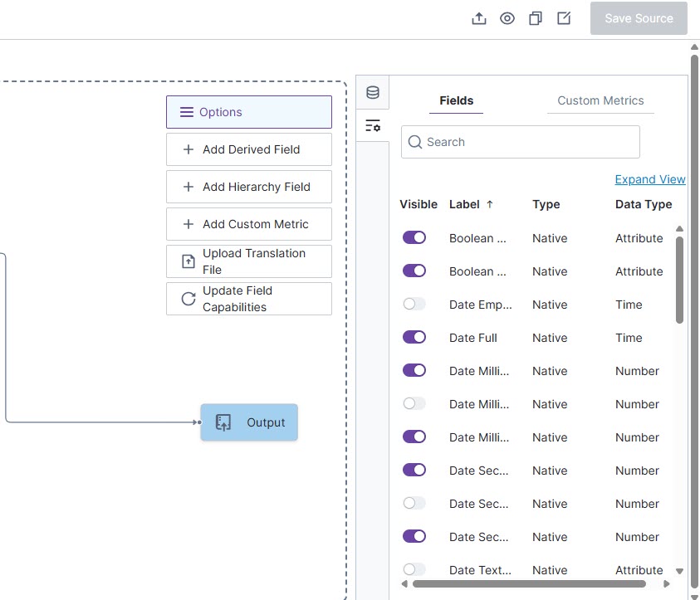Switch to the Custom Metrics tab
This screenshot has width=700, height=600.
600,100
